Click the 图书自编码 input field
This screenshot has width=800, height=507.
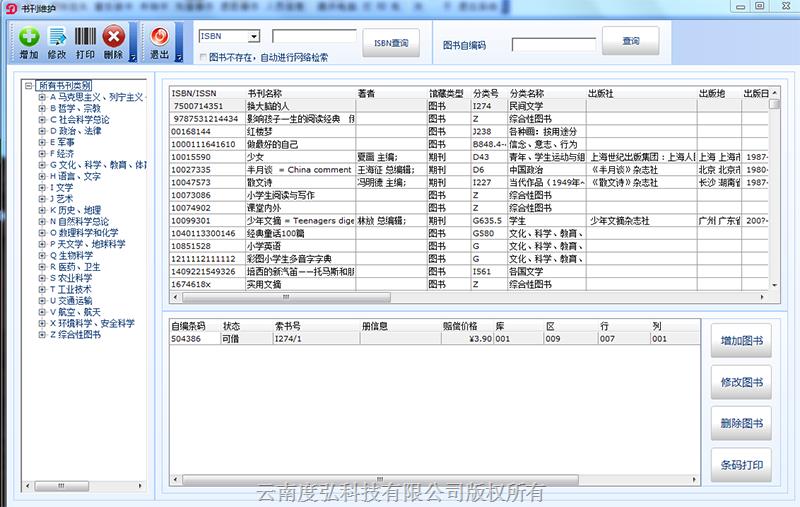(x=553, y=45)
